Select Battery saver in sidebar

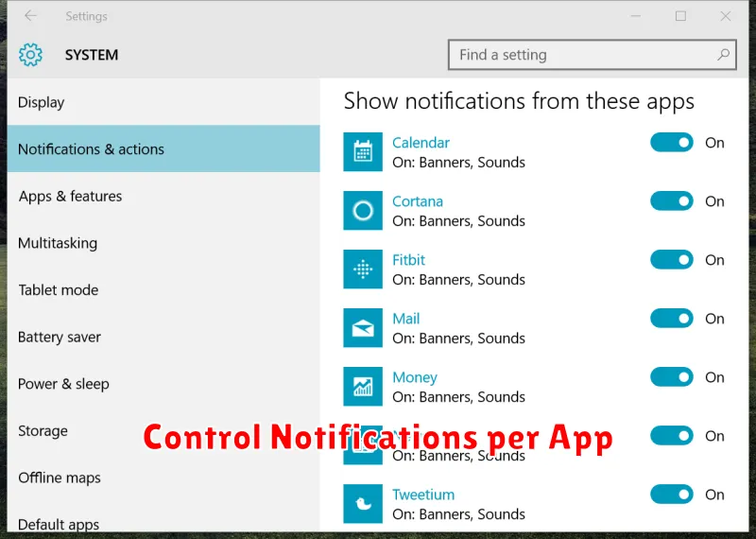click(163, 337)
